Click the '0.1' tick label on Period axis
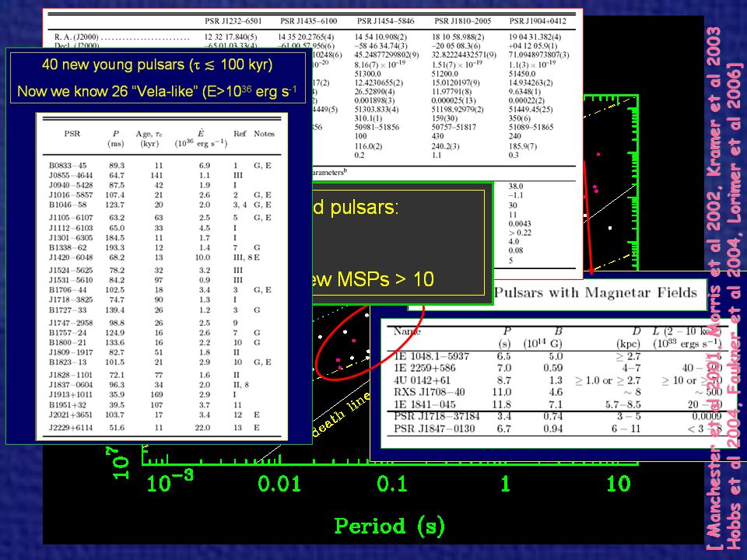 [391, 484]
